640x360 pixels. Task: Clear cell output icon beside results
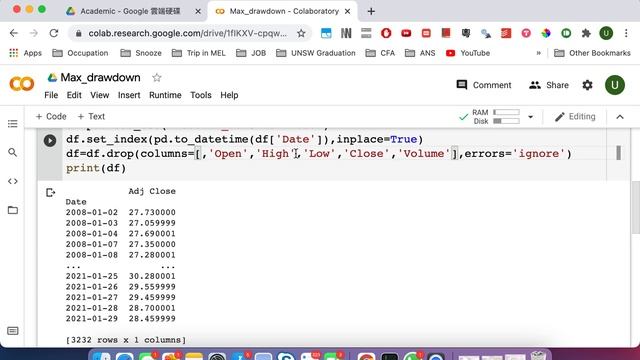pyautogui.click(x=51, y=192)
